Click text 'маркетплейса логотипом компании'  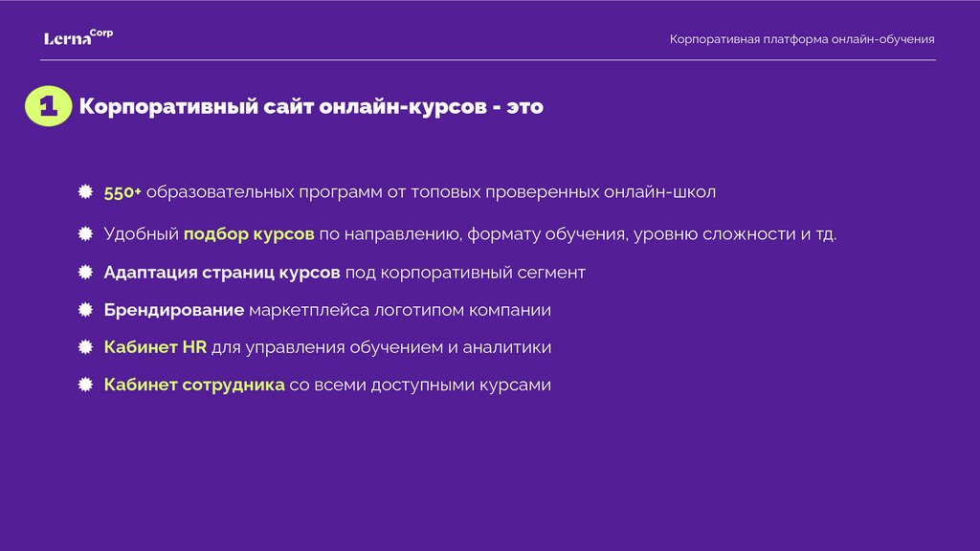point(400,311)
